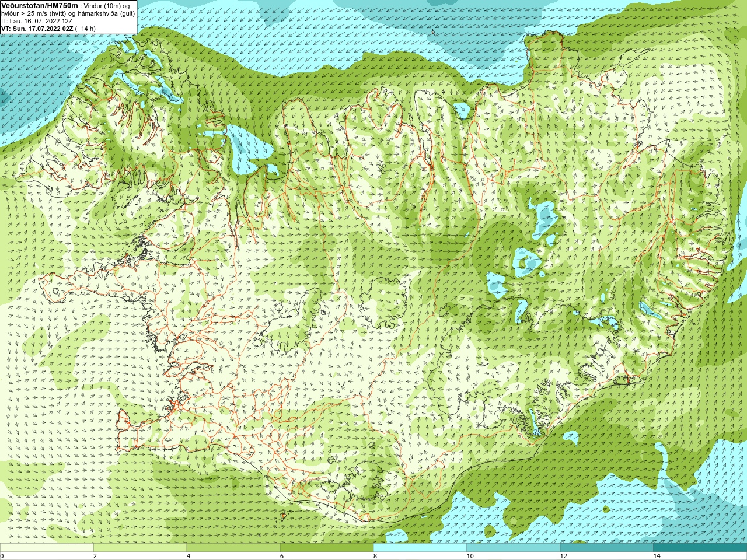Click the '12' label on the color scale
The height and width of the screenshot is (560, 747).
click(563, 556)
